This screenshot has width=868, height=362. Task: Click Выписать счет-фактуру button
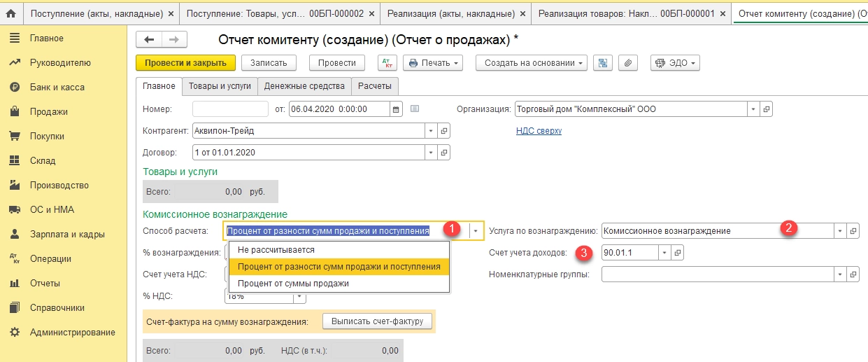[378, 321]
